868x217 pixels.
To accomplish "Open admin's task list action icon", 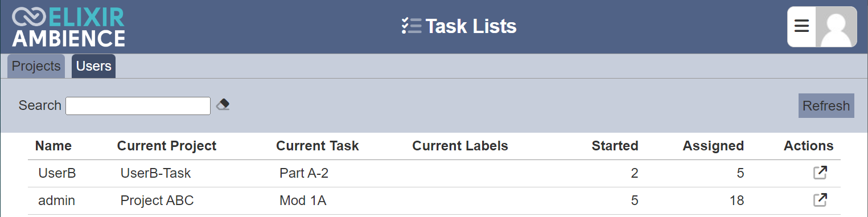I will click(820, 200).
